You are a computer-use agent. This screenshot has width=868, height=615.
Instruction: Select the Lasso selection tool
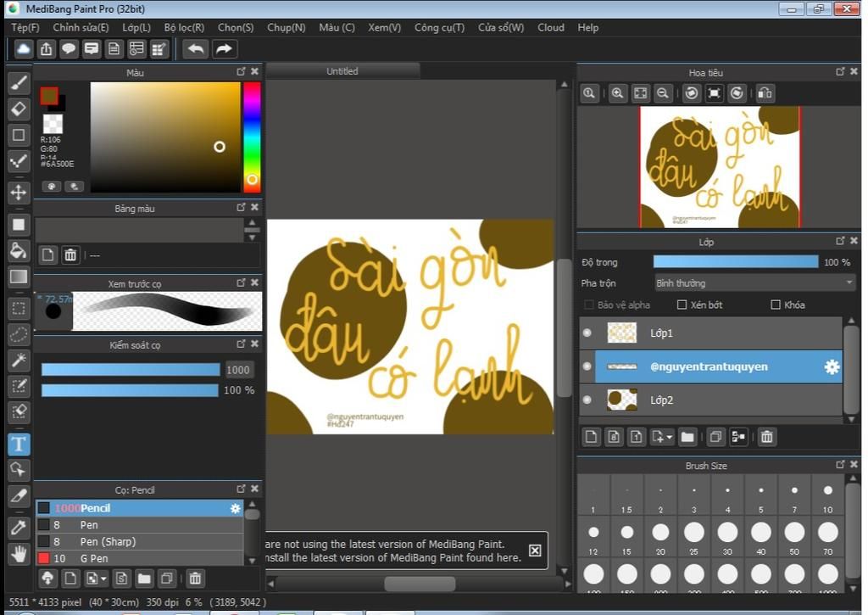[19, 334]
